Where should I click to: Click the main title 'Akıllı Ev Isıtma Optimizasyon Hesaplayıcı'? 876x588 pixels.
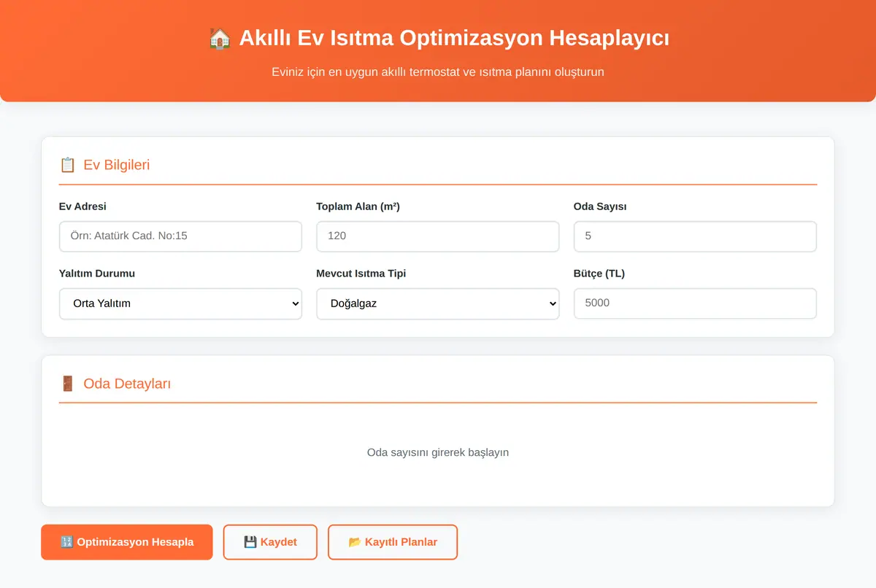click(454, 38)
